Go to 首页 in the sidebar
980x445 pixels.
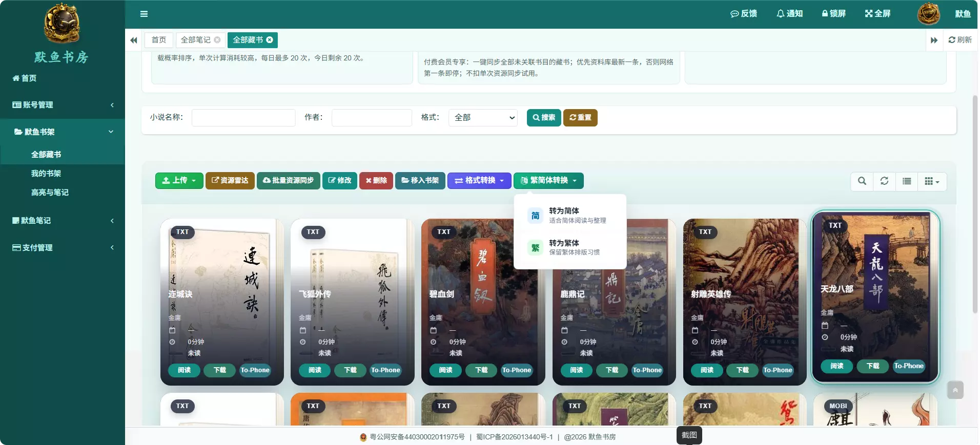63,78
